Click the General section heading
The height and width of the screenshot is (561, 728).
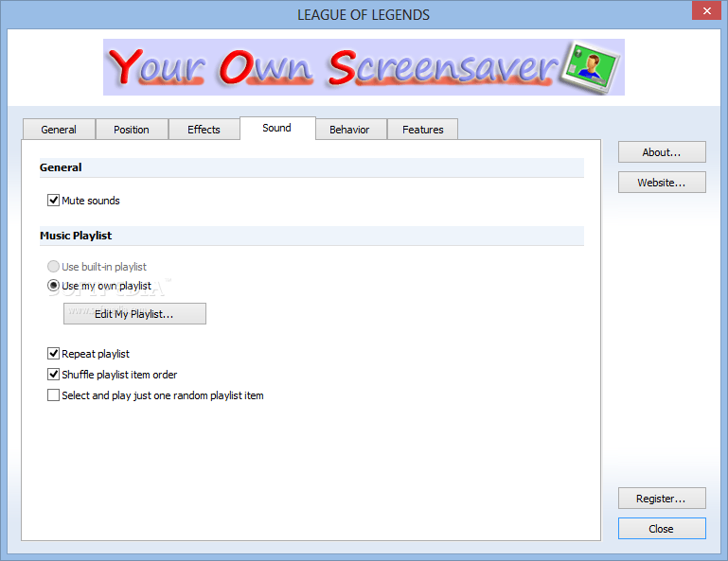pyautogui.click(x=61, y=167)
